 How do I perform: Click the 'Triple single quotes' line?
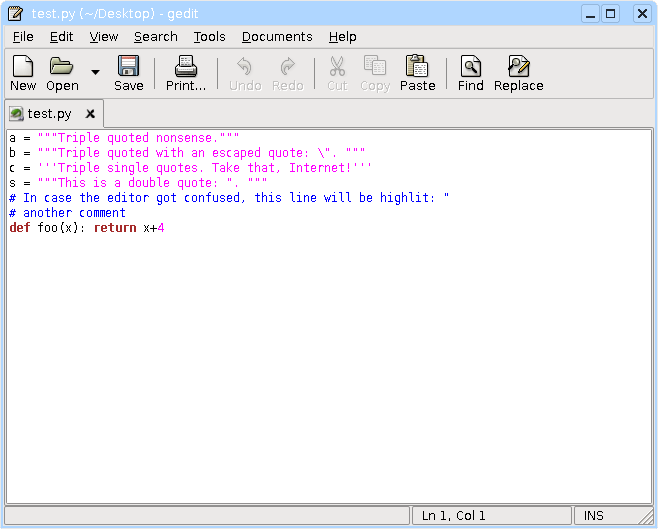191,168
